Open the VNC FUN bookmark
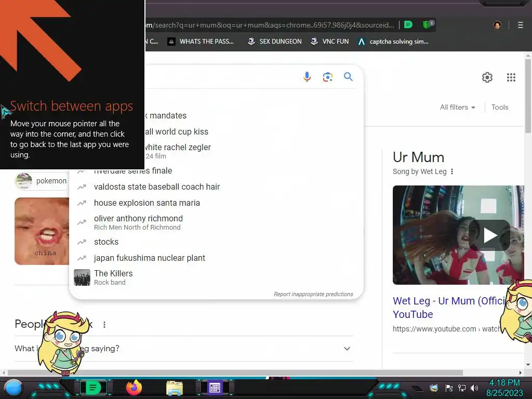The height and width of the screenshot is (399, 532). (330, 42)
